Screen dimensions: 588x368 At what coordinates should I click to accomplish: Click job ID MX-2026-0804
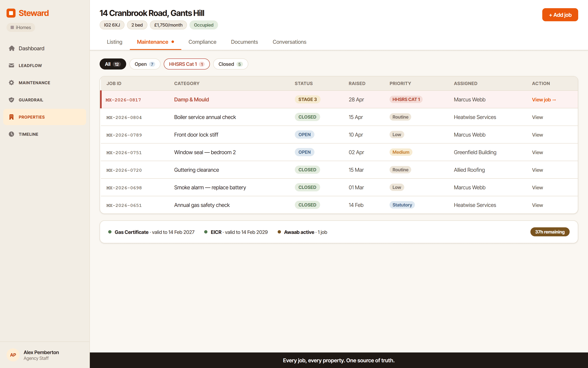(124, 117)
